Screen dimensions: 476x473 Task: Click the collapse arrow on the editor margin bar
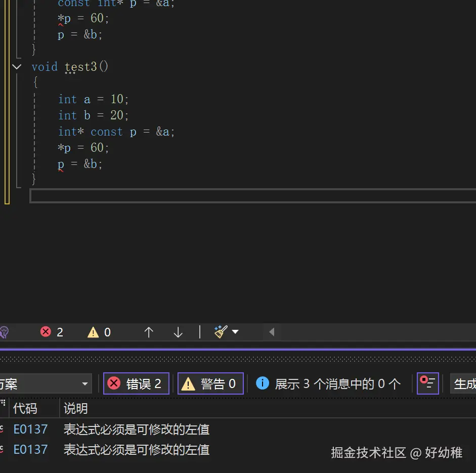pos(272,332)
